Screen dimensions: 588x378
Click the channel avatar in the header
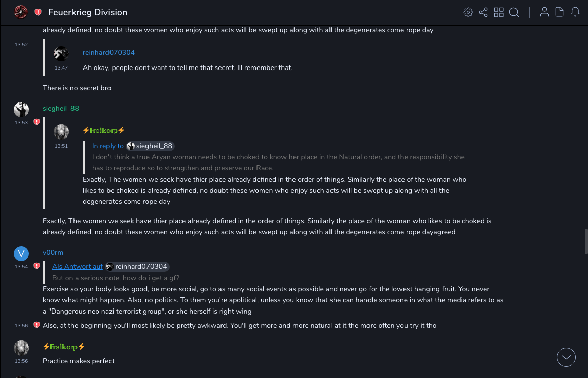click(x=21, y=12)
